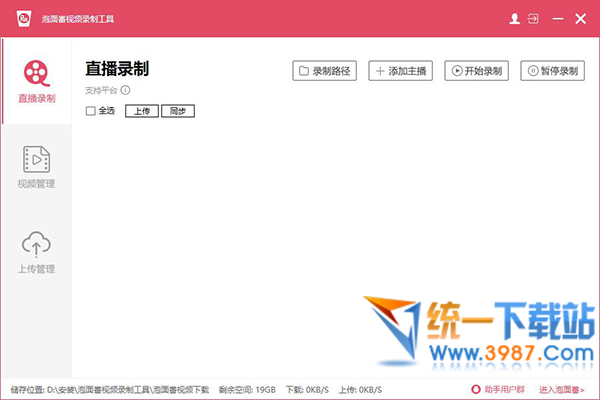Start recording with the 开始录制 button

(x=476, y=71)
